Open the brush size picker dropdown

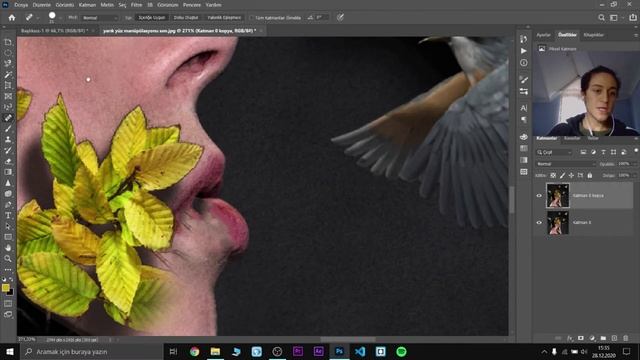point(60,18)
